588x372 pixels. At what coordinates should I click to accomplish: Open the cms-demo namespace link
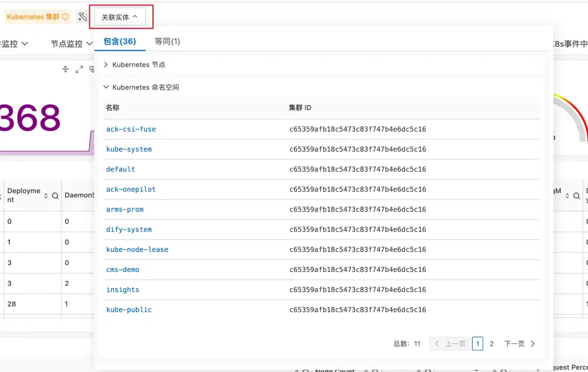(122, 269)
